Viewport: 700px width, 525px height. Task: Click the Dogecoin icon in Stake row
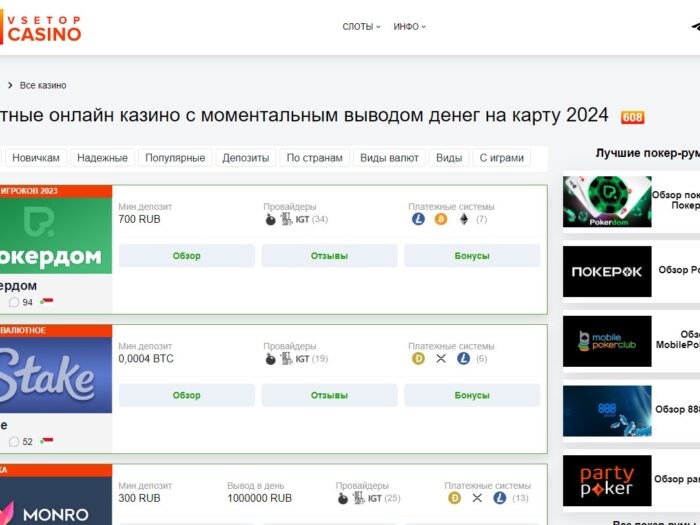418,358
